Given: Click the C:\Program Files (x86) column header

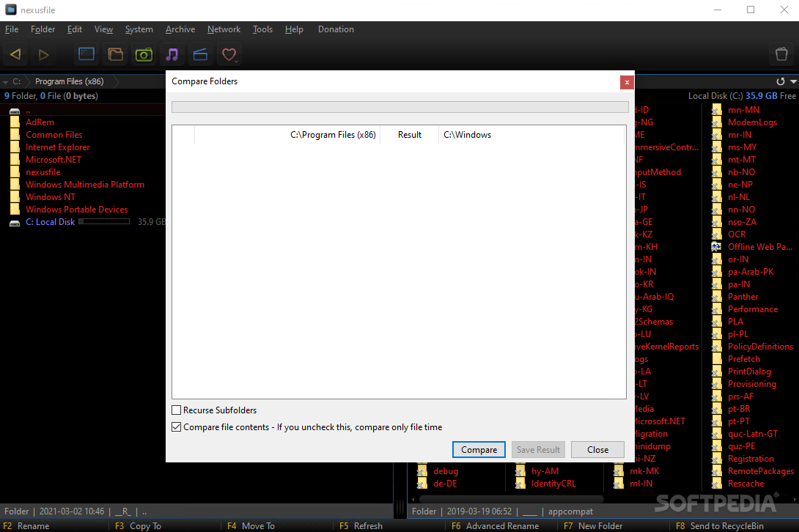Looking at the screenshot, I should click(x=287, y=135).
